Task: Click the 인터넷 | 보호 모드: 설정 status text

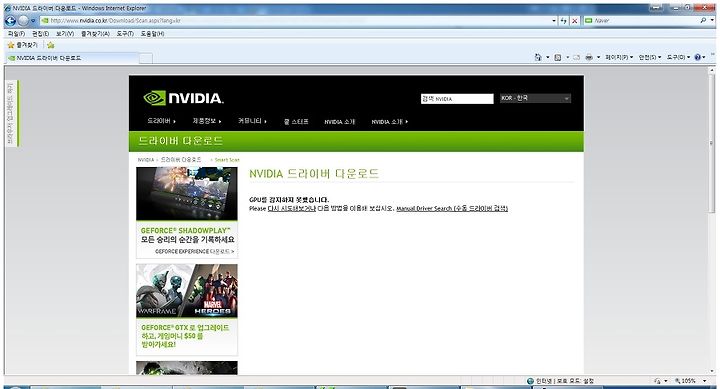Action: (x=565, y=381)
